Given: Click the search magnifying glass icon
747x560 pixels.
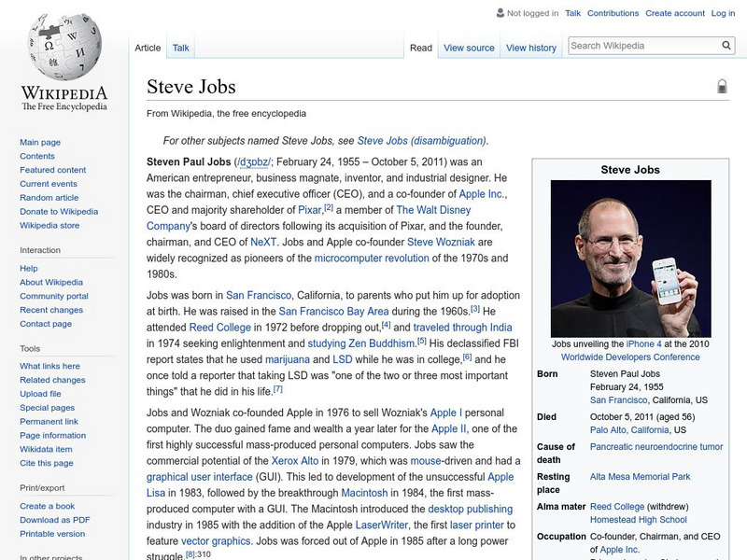Looking at the screenshot, I should (x=726, y=46).
